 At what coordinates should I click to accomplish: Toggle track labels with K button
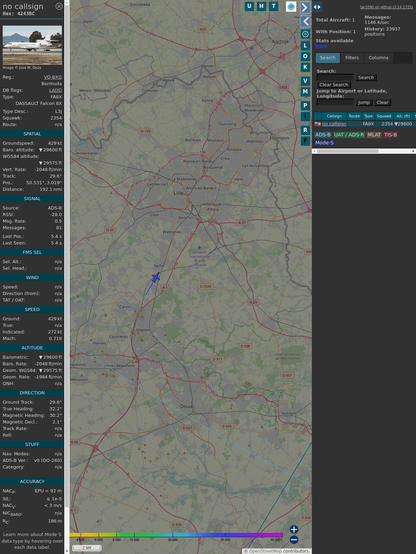(305, 67)
